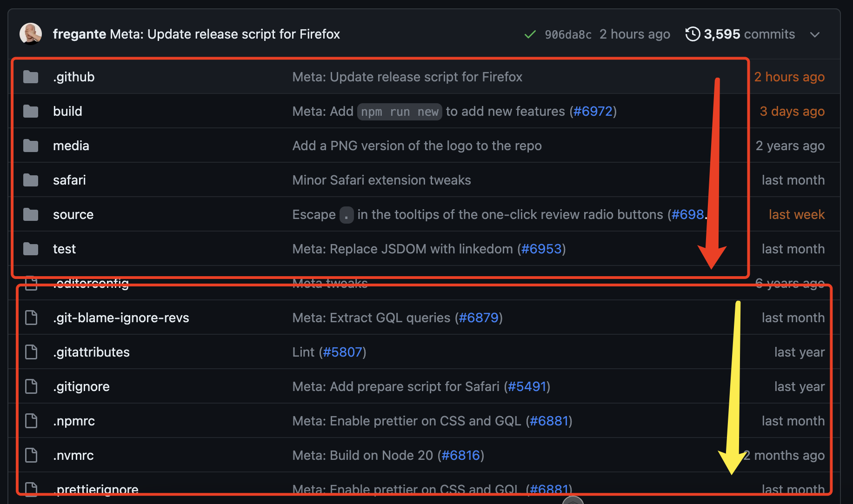Open pull request #6953
The height and width of the screenshot is (504, 853).
[x=541, y=249]
